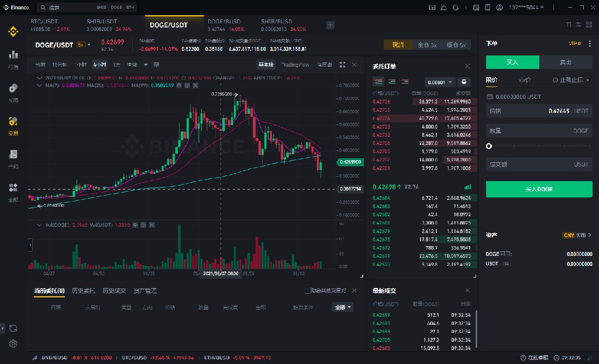This screenshot has width=599, height=364.
Task: Open the account 137***5044 dropdown
Action: tap(526, 7)
